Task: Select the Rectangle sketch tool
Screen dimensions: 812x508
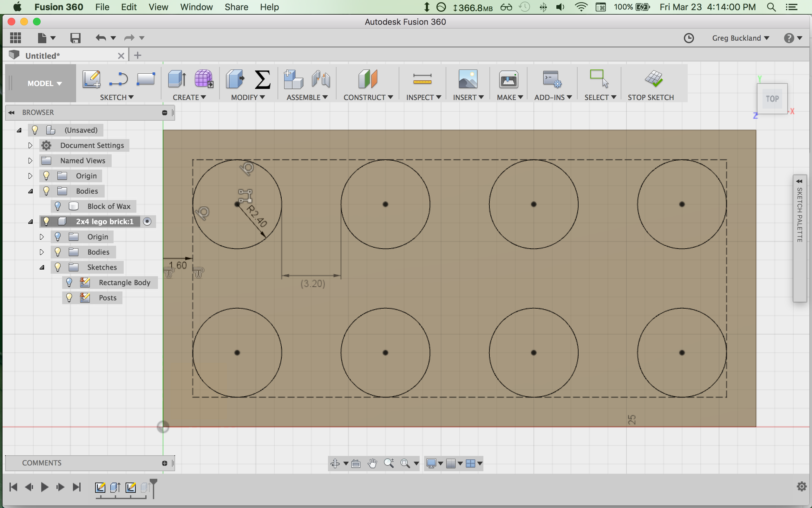Action: coord(146,79)
